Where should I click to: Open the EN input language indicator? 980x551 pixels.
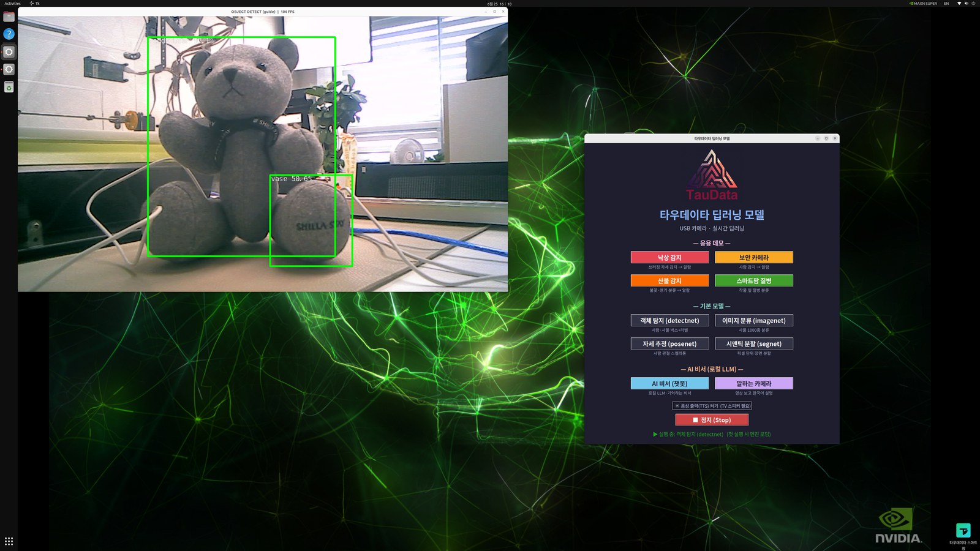click(946, 3)
